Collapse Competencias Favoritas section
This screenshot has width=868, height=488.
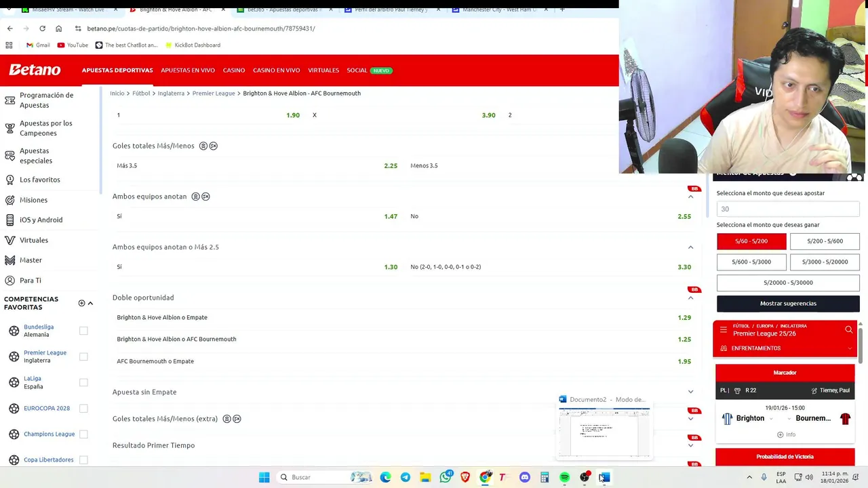click(x=90, y=303)
